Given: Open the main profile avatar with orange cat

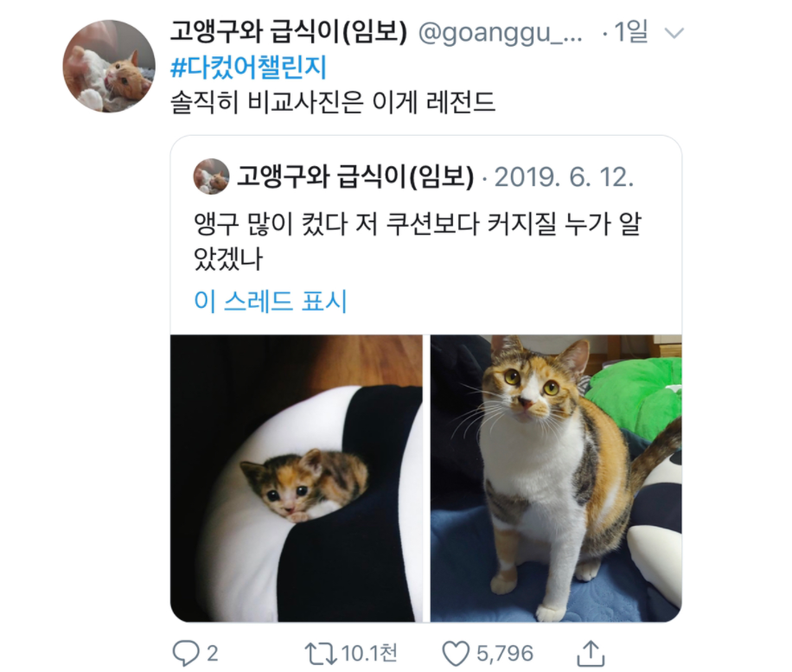Looking at the screenshot, I should point(109,67).
